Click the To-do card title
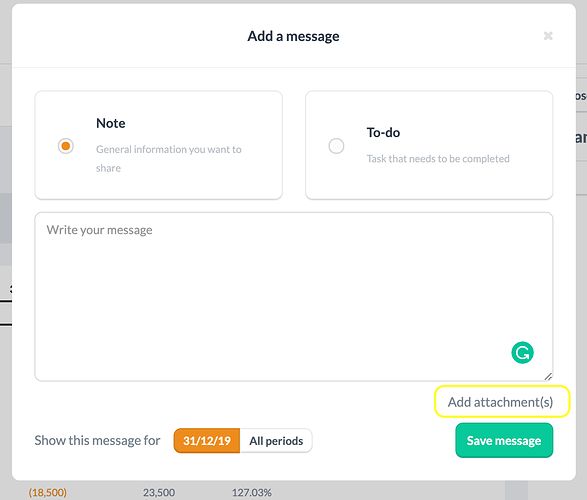 [383, 132]
